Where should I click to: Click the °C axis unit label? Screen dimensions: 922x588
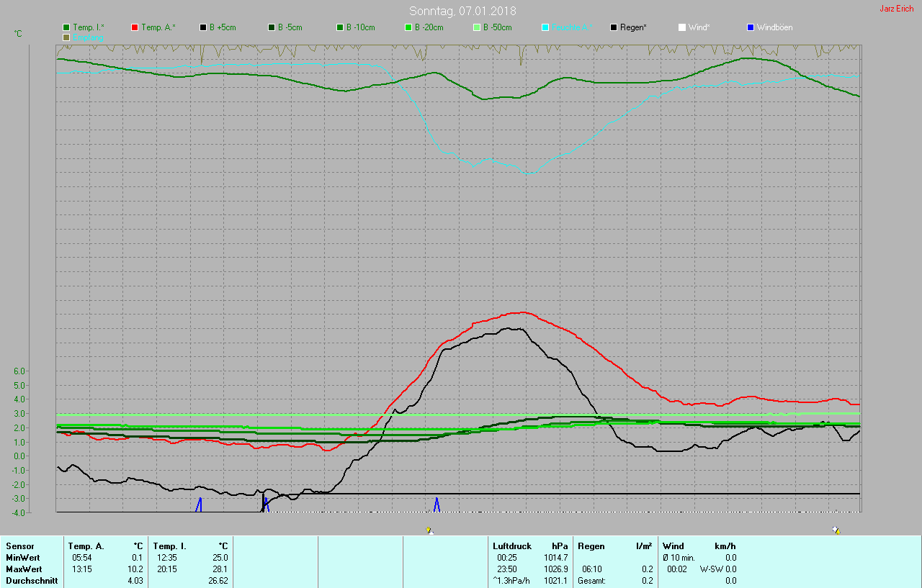point(18,34)
